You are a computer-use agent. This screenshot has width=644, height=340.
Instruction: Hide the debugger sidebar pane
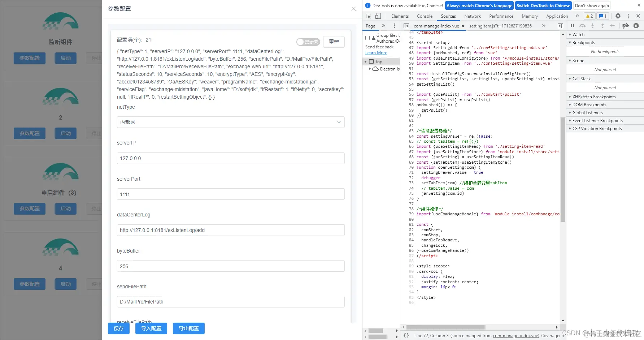tap(560, 26)
